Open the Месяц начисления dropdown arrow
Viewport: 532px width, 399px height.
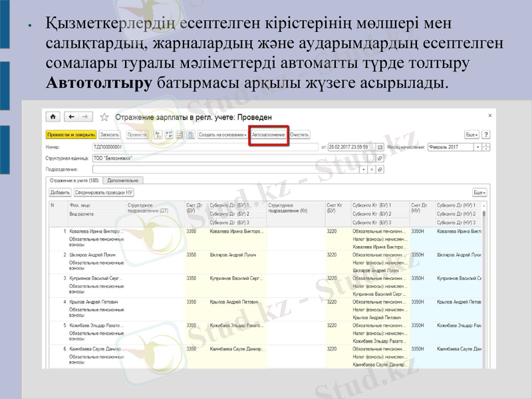477,147
